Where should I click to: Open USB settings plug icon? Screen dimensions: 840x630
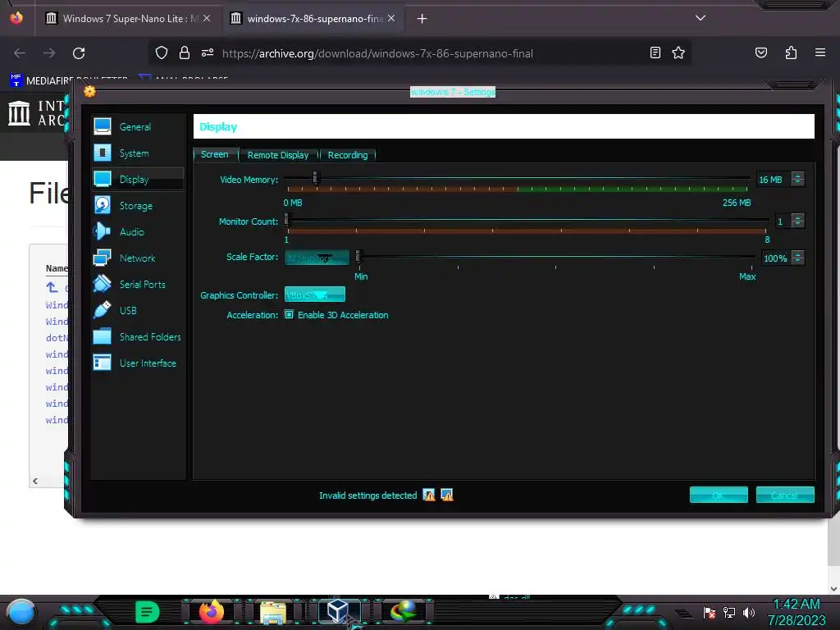coord(103,310)
